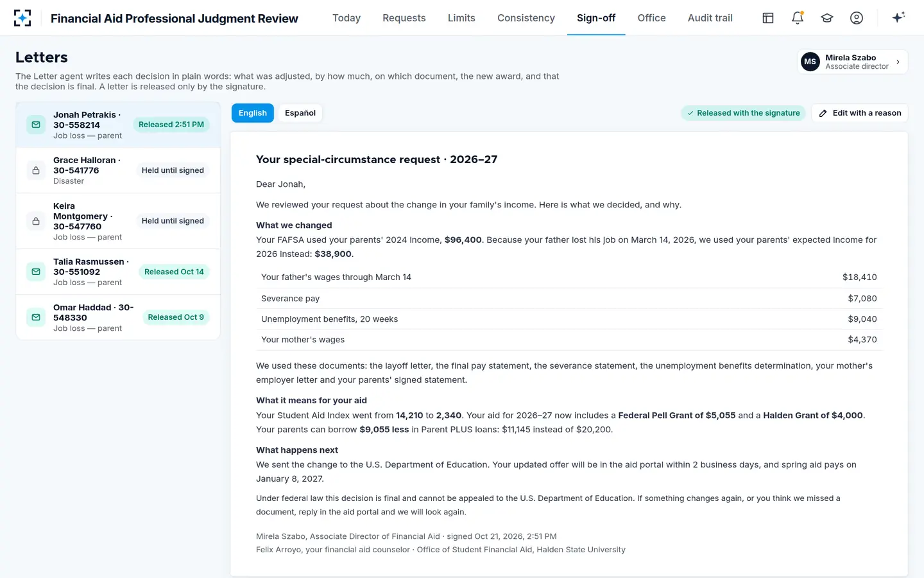Click the envelope icon beside Jonah Petrakis
Image resolution: width=924 pixels, height=578 pixels.
(36, 125)
